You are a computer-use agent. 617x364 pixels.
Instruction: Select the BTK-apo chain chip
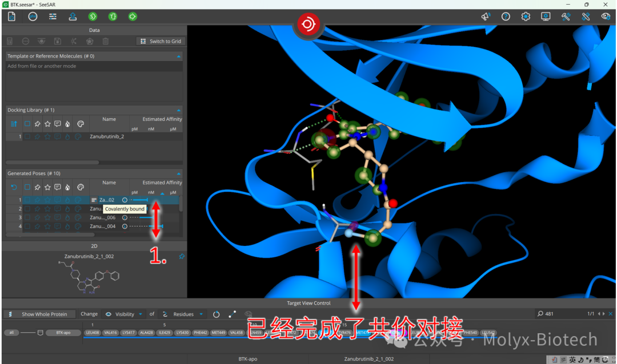[63, 333]
